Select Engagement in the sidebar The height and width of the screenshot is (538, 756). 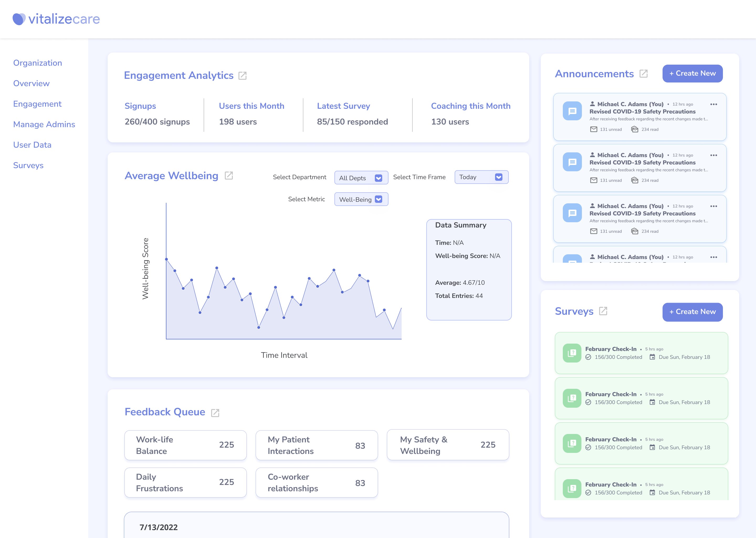coord(37,104)
